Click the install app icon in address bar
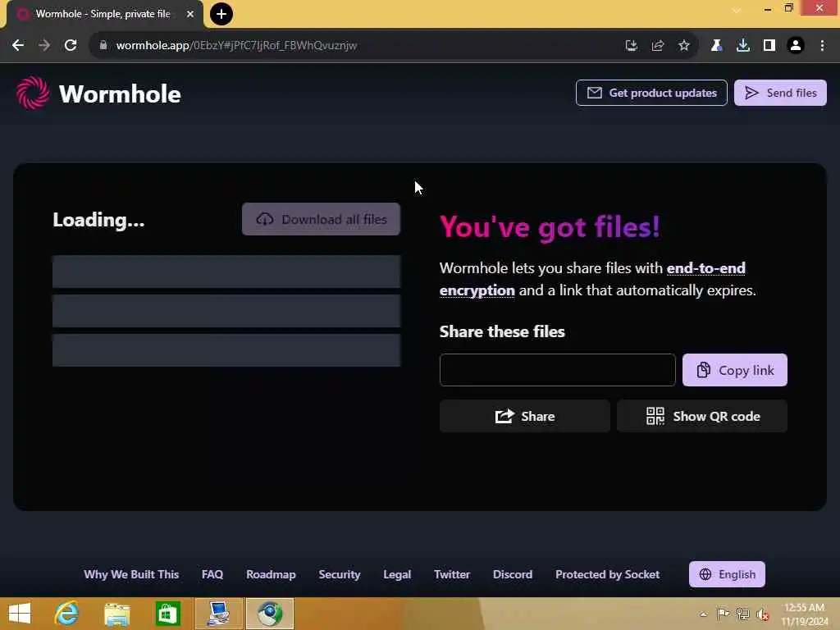840x630 pixels. 632,46
